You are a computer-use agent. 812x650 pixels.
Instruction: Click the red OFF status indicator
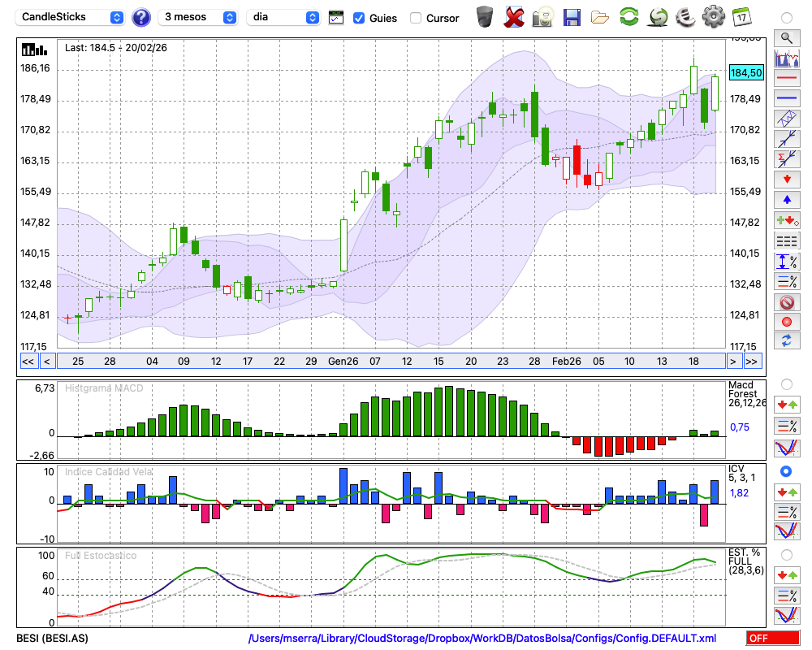point(772,639)
